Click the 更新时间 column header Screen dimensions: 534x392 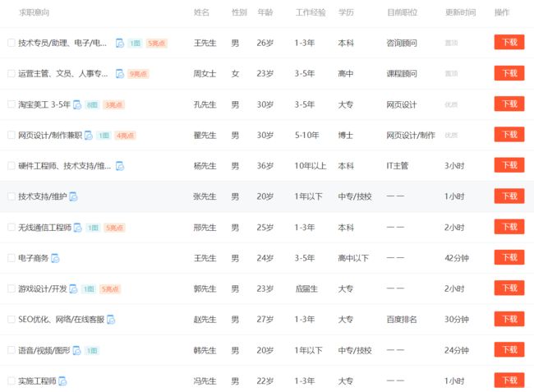[x=460, y=12]
